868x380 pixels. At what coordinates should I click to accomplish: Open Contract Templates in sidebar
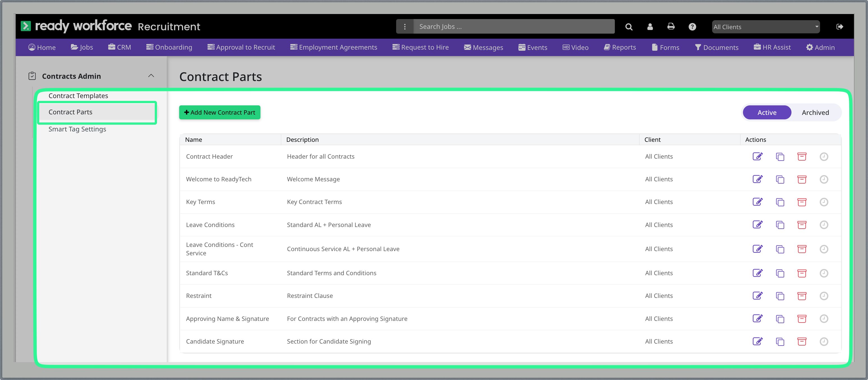pos(78,96)
